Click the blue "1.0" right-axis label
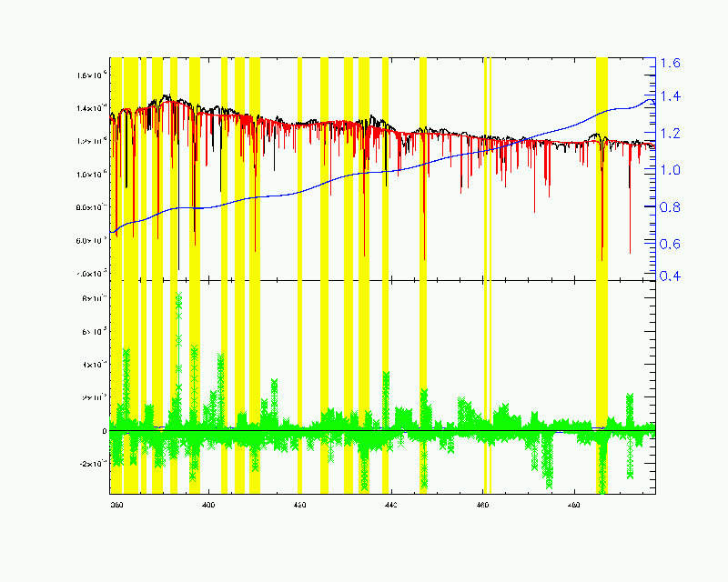The height and width of the screenshot is (582, 728). (670, 170)
